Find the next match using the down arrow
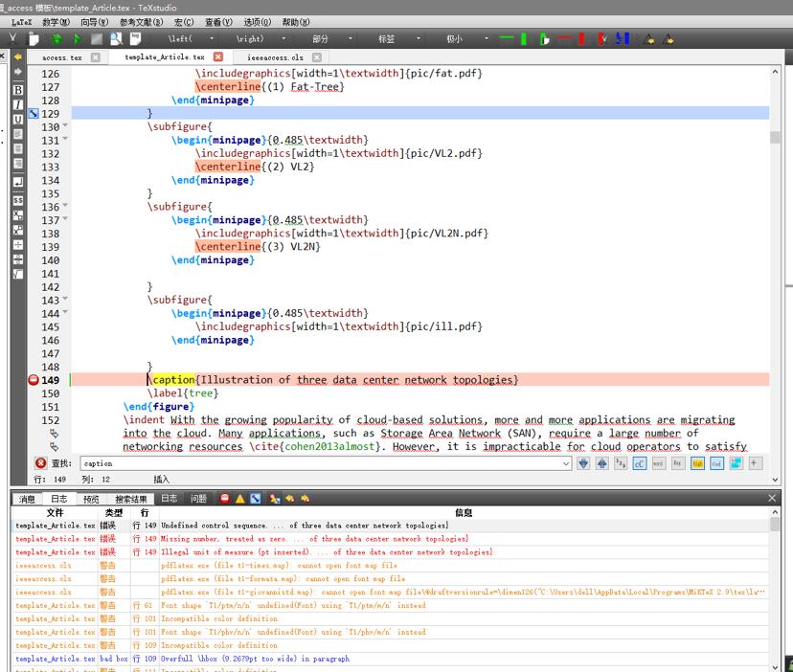 (583, 463)
